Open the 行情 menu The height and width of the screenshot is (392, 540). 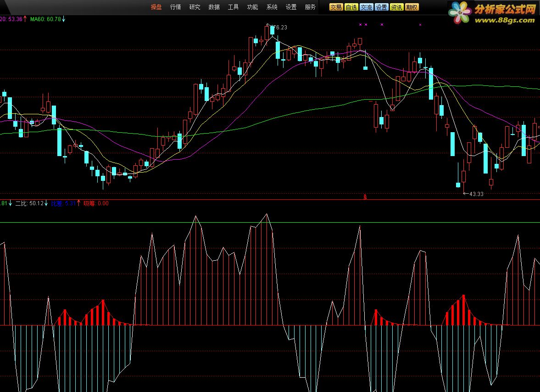tap(175, 7)
